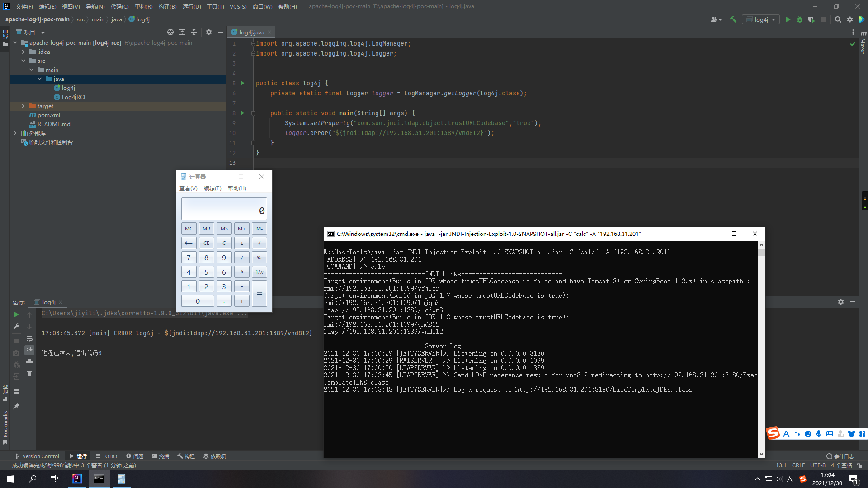Open the 运行(U) menu in the menu bar
Screen dimensions: 868x488
pos(191,6)
